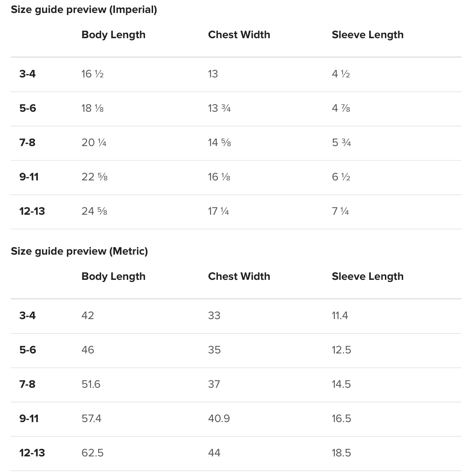Click the Imperial size guide preview heading
The height and width of the screenshot is (476, 476).
pos(84,9)
